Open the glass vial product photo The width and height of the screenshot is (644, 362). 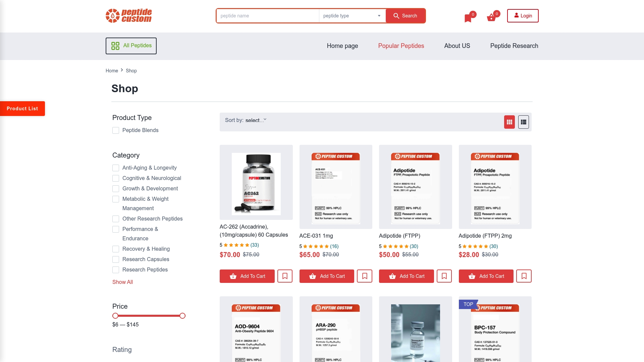[x=416, y=333]
